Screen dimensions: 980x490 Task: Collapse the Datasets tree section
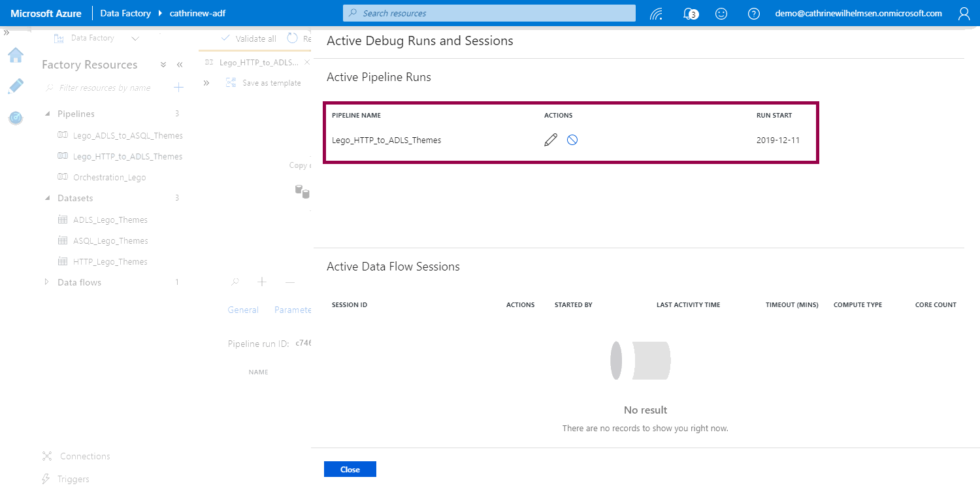point(47,198)
